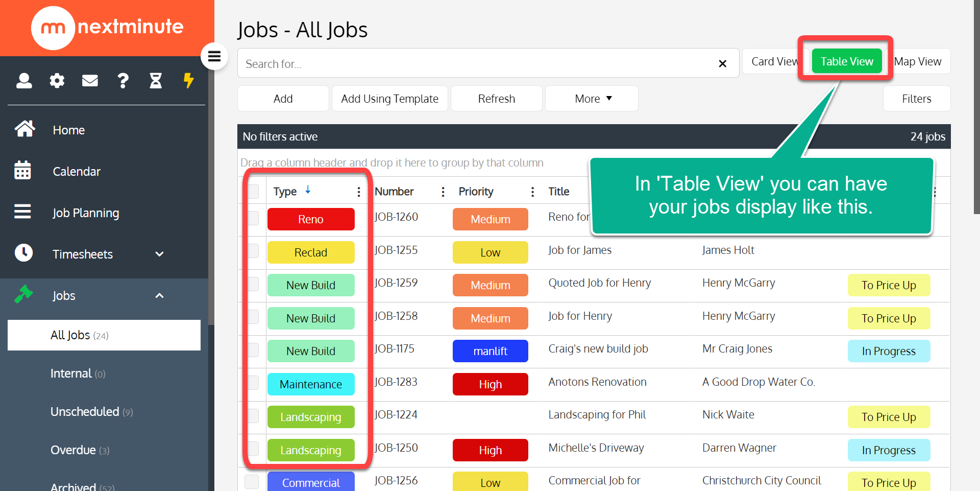980x491 pixels.
Task: Click "Michelle's Driveway" title cell
Action: (596, 448)
